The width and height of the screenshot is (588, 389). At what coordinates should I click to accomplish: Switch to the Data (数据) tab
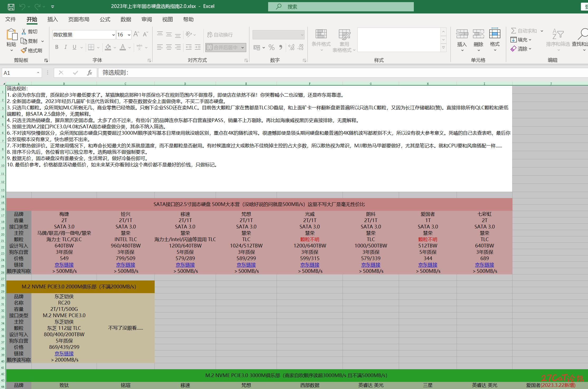(x=126, y=20)
